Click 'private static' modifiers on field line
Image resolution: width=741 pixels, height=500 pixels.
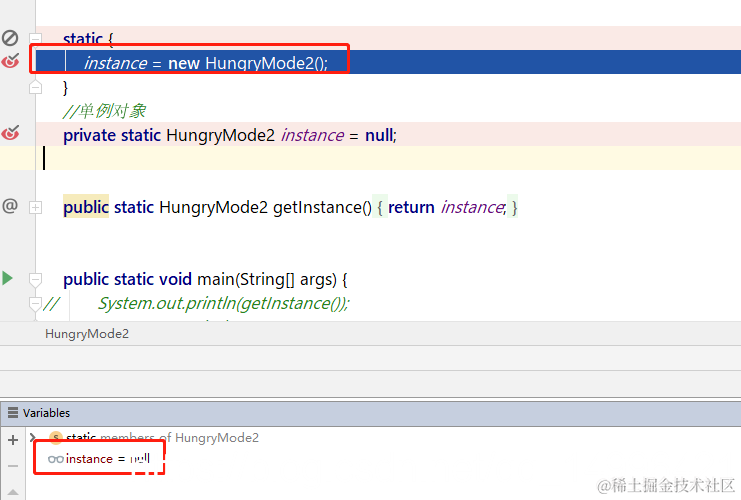coord(112,135)
